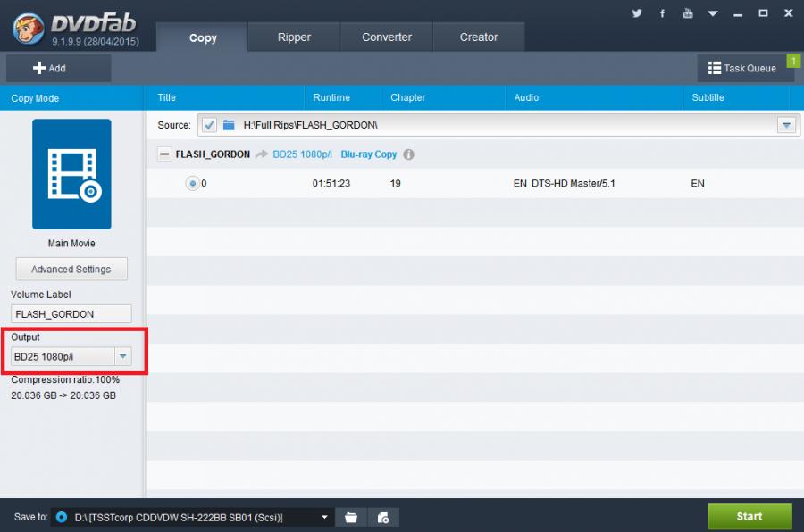804x532 pixels.
Task: Click the Volume Label input field
Action: pos(71,313)
